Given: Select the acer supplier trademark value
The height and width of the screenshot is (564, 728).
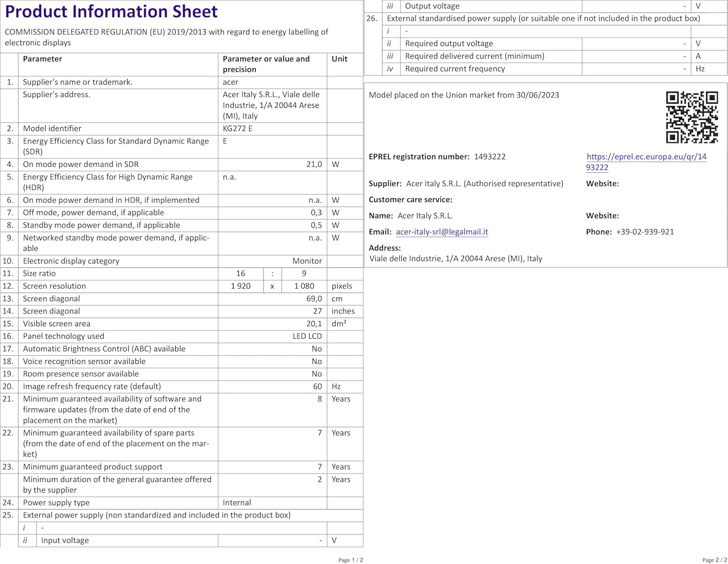Looking at the screenshot, I should tap(231, 82).
